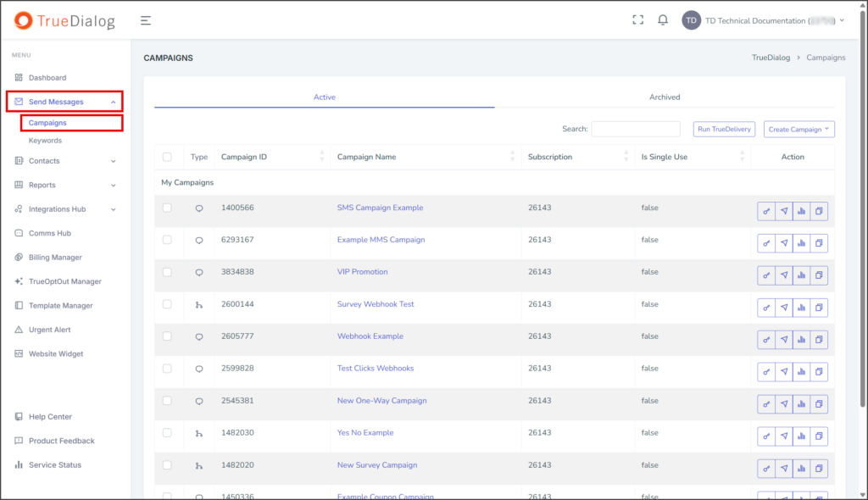Copy the SMS Campaign Example campaign
Viewport: 868px width, 500px height.
click(820, 211)
